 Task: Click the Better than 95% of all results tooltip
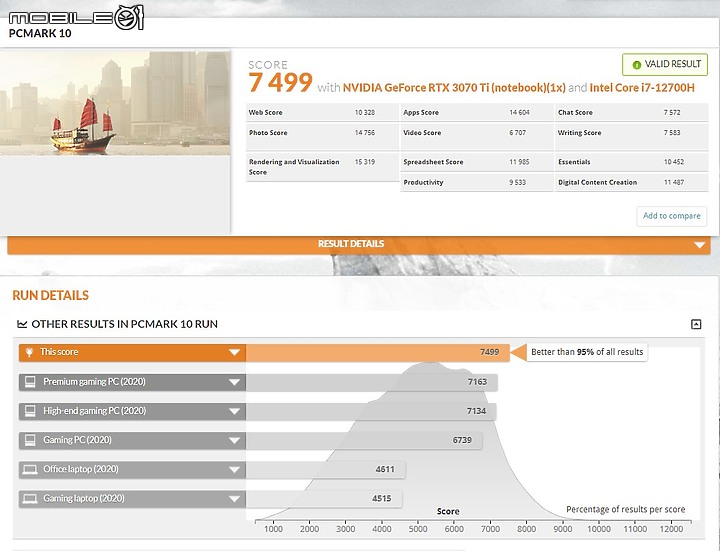587,352
